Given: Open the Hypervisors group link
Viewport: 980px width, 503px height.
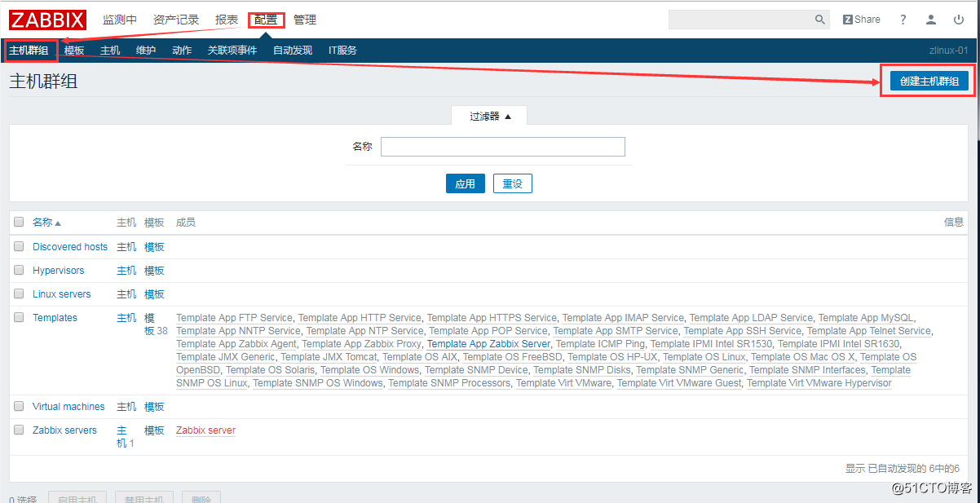Looking at the screenshot, I should coord(58,270).
